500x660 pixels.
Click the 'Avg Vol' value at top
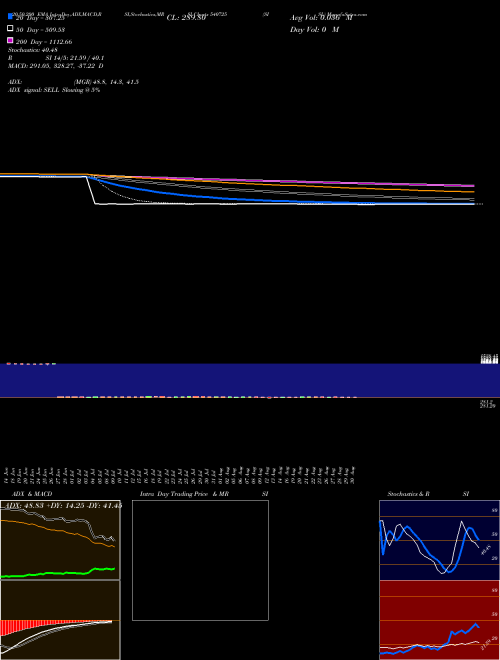pyautogui.click(x=321, y=18)
